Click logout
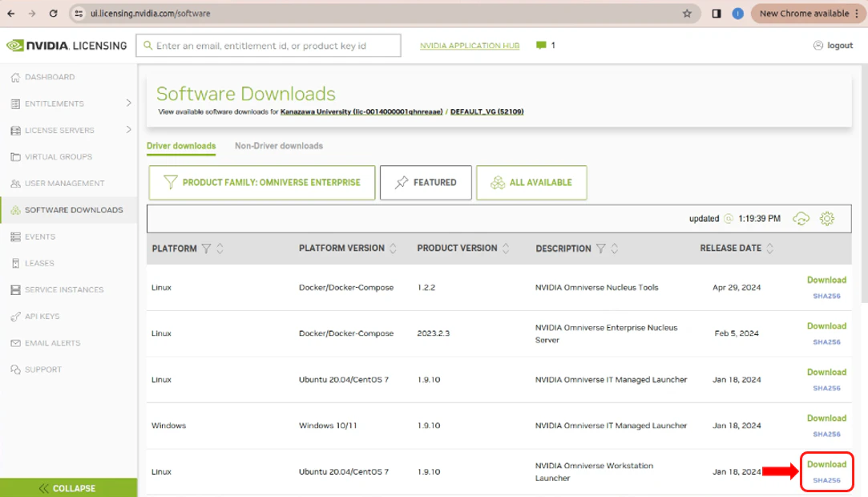Screen dimensions: 868x497 click(x=833, y=46)
